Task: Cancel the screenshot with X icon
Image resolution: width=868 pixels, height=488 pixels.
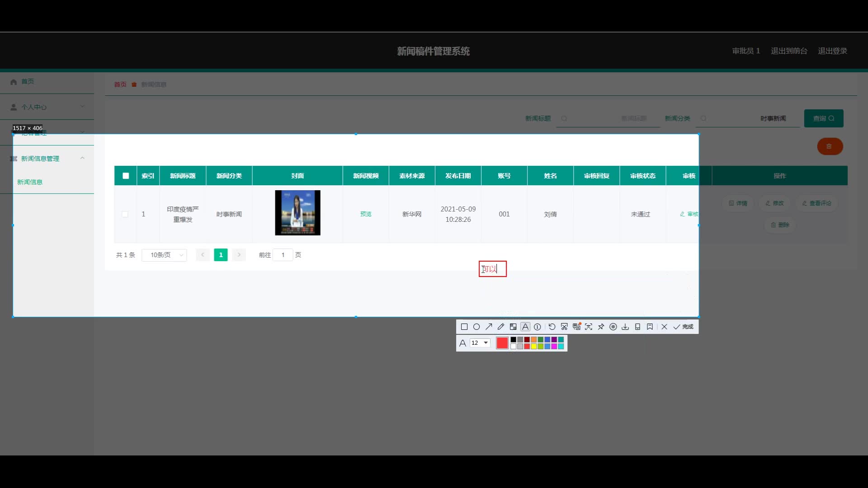Action: pos(664,327)
